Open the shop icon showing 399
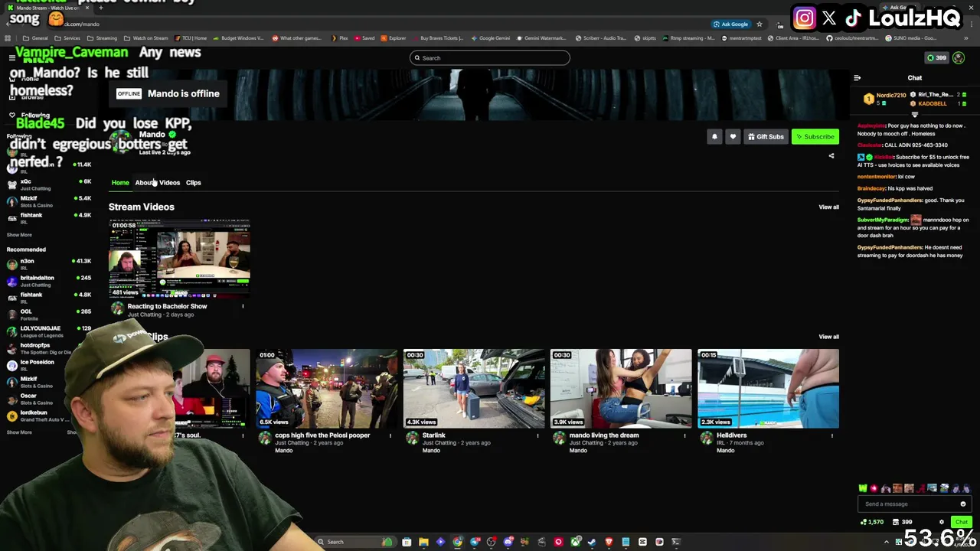The width and height of the screenshot is (980, 551). pos(902,522)
